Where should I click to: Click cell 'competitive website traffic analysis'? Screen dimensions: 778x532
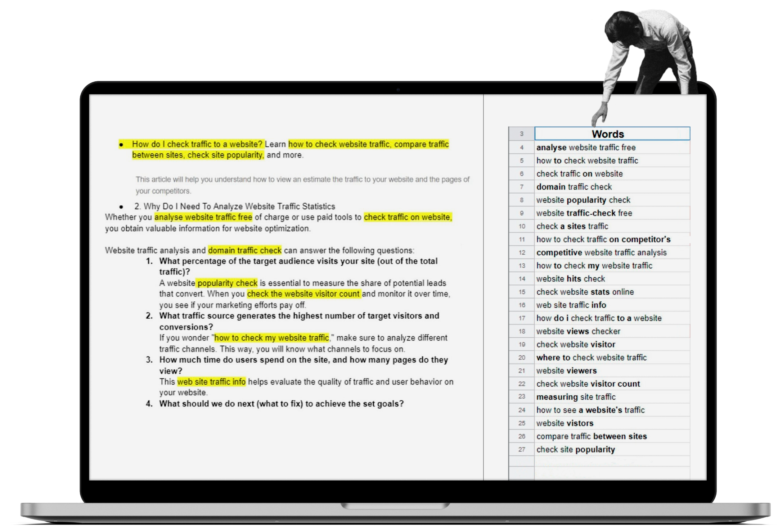601,253
